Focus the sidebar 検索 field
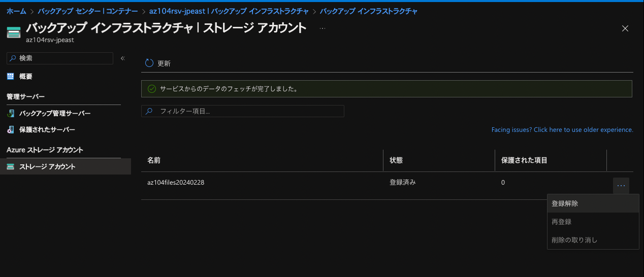Screen dimensions: 644x277 click(60, 58)
